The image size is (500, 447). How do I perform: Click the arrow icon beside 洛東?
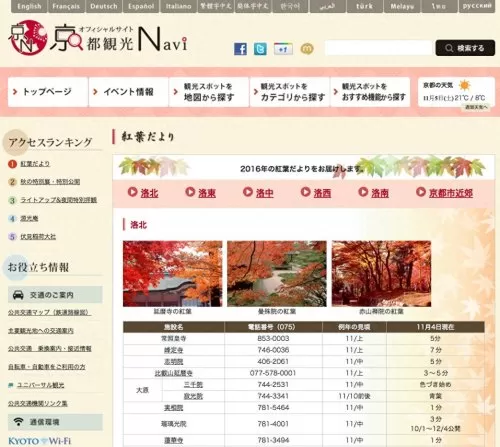[190, 192]
